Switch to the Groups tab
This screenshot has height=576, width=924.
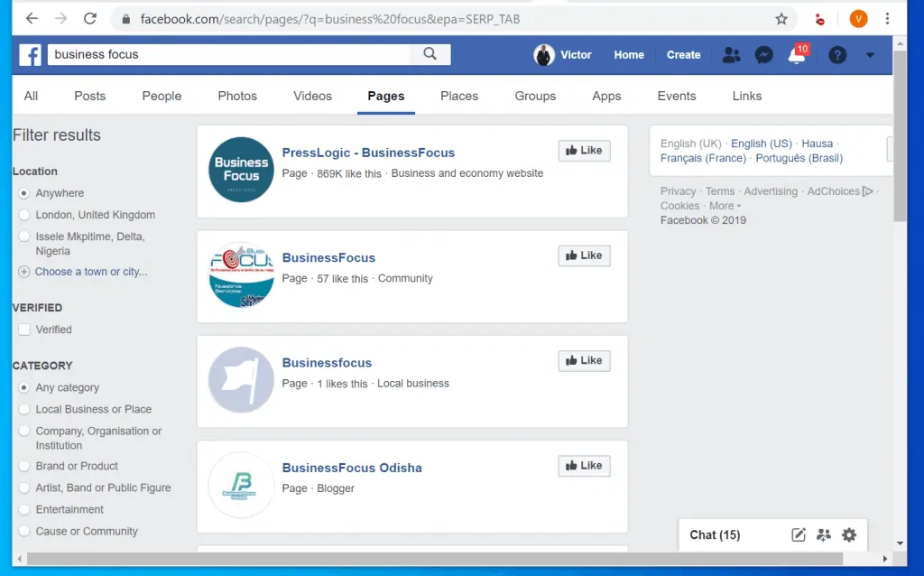[x=534, y=96]
